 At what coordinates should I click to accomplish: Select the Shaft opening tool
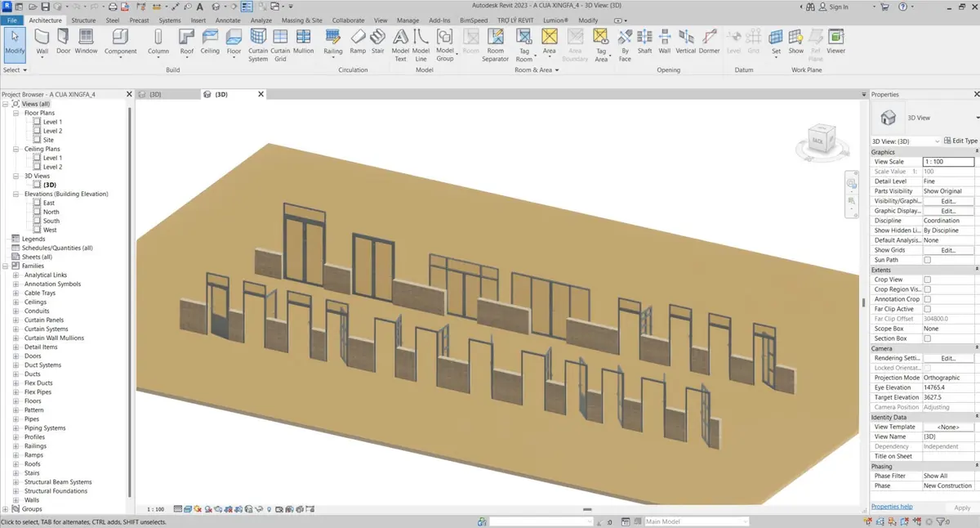644,42
